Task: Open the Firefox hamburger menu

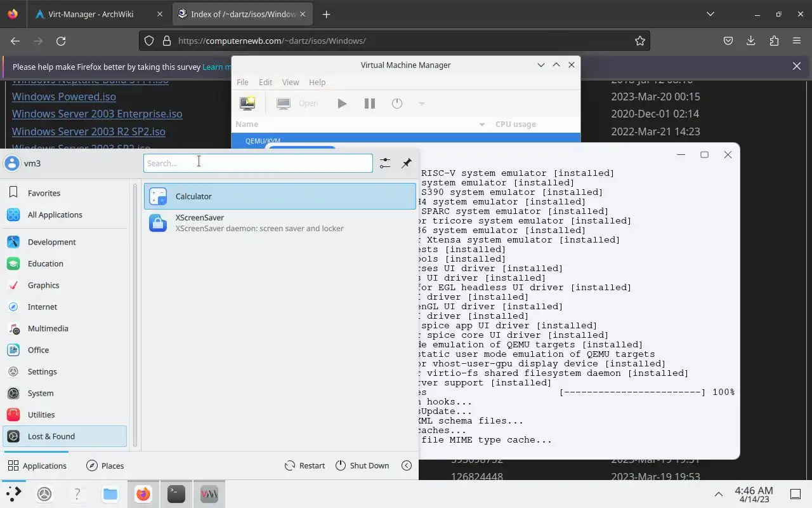Action: coord(797,41)
